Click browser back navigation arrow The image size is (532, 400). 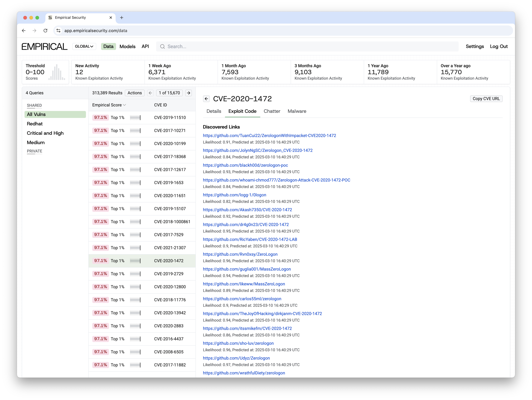click(24, 31)
